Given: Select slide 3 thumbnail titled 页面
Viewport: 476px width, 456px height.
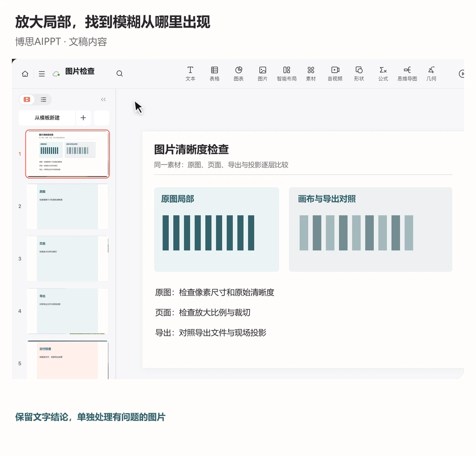Looking at the screenshot, I should [67, 259].
